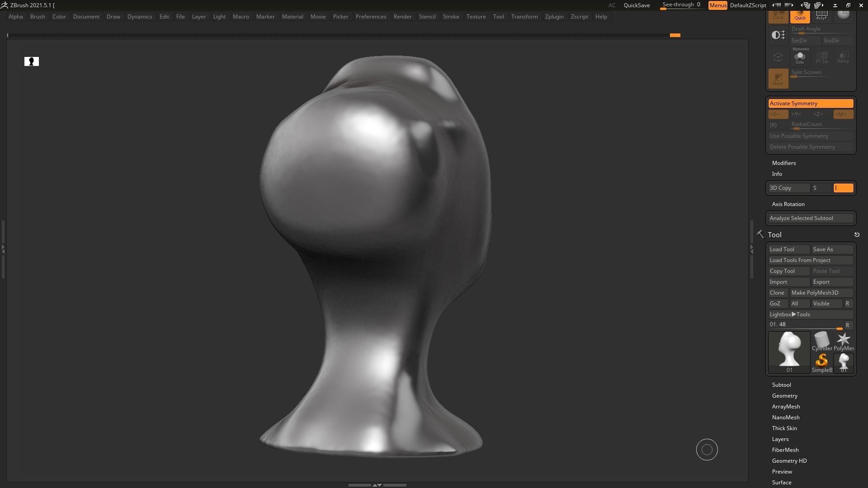Select the Cylinder tool thumbnail
Screen dimensions: 868x488
coord(821,341)
